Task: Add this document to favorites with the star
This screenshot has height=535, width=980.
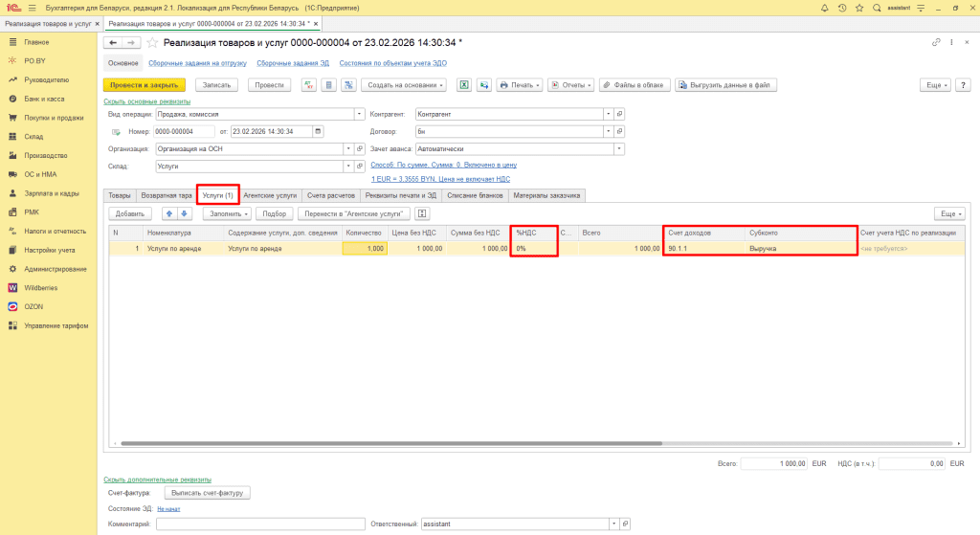Action: [152, 43]
